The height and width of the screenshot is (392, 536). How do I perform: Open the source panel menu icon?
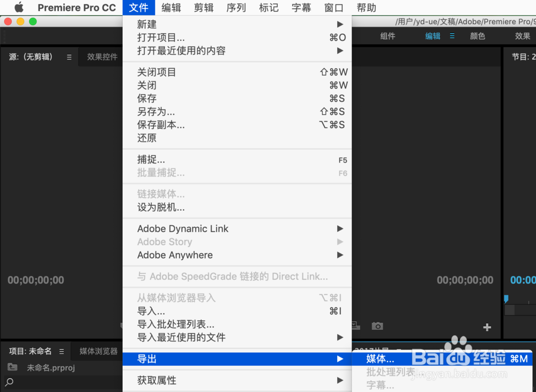tap(69, 57)
